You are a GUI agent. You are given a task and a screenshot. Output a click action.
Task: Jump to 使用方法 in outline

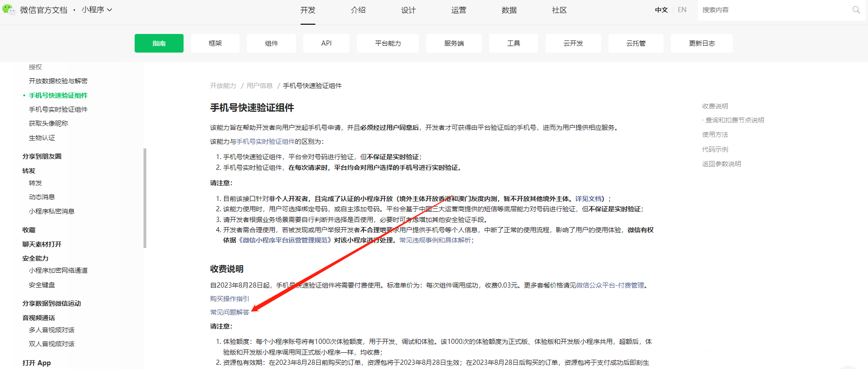point(715,134)
